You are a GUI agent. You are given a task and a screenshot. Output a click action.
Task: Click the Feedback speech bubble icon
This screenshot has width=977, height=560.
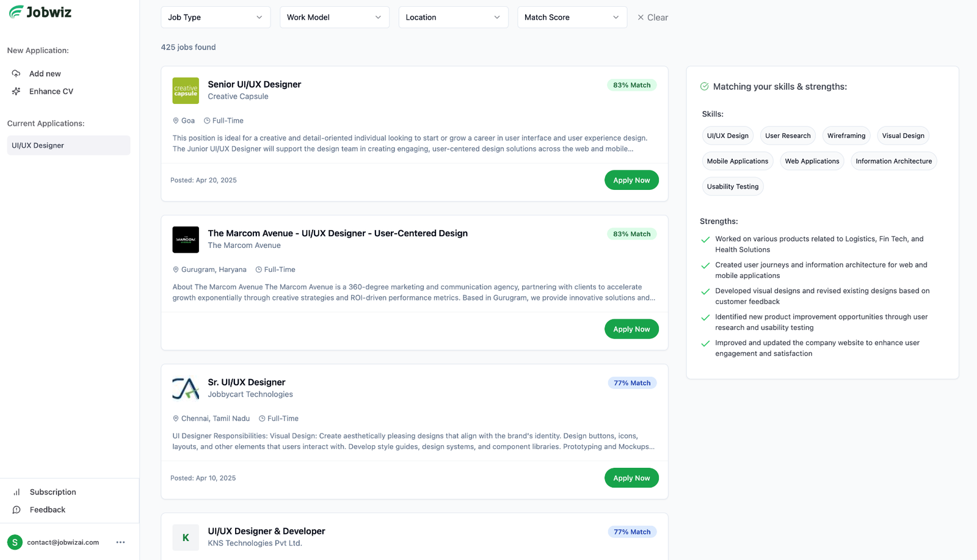(16, 510)
